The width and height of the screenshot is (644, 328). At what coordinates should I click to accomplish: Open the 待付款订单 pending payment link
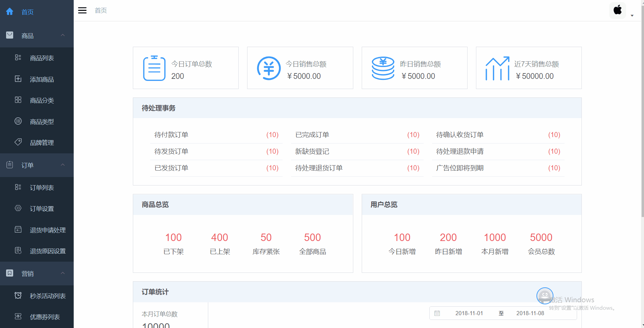coord(171,134)
